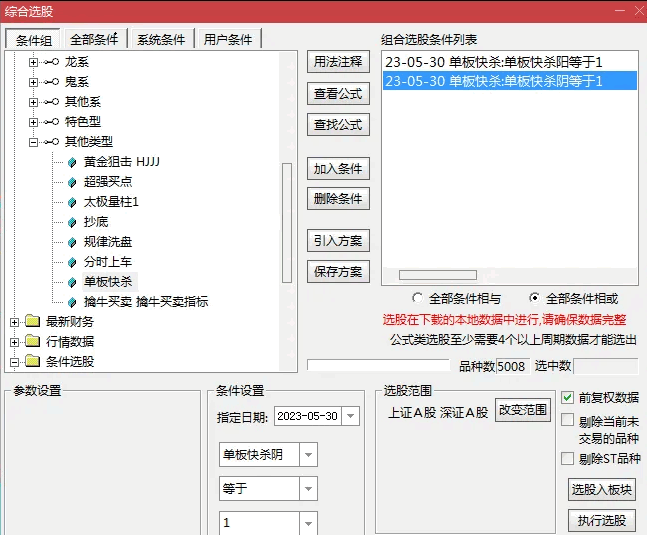647x535 pixels.
Task: Click the 品种数 5008 field
Action: (x=512, y=366)
